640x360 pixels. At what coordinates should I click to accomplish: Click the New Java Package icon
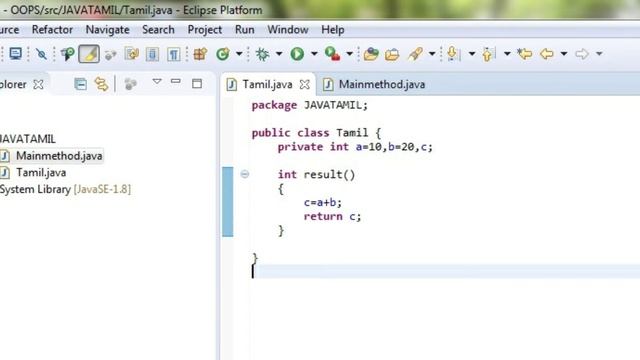pyautogui.click(x=200, y=54)
